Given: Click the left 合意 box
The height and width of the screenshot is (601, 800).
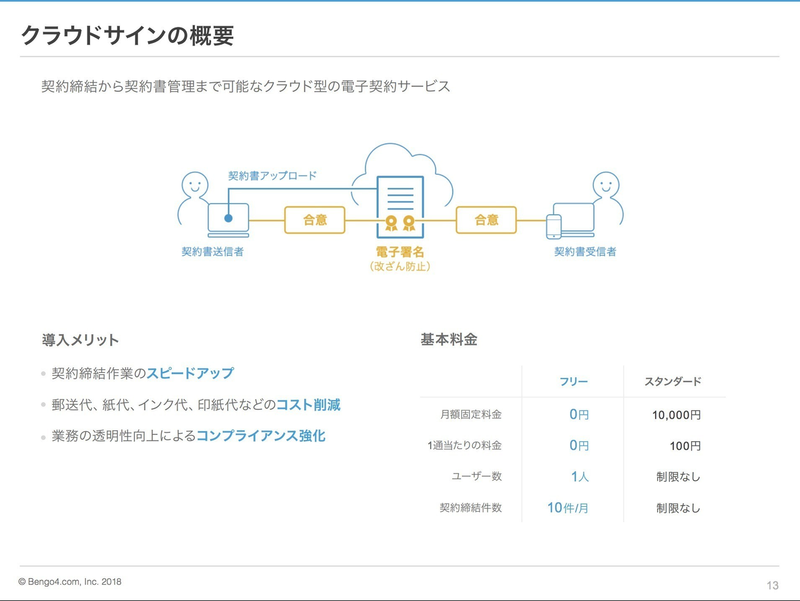Looking at the screenshot, I should pyautogui.click(x=315, y=220).
